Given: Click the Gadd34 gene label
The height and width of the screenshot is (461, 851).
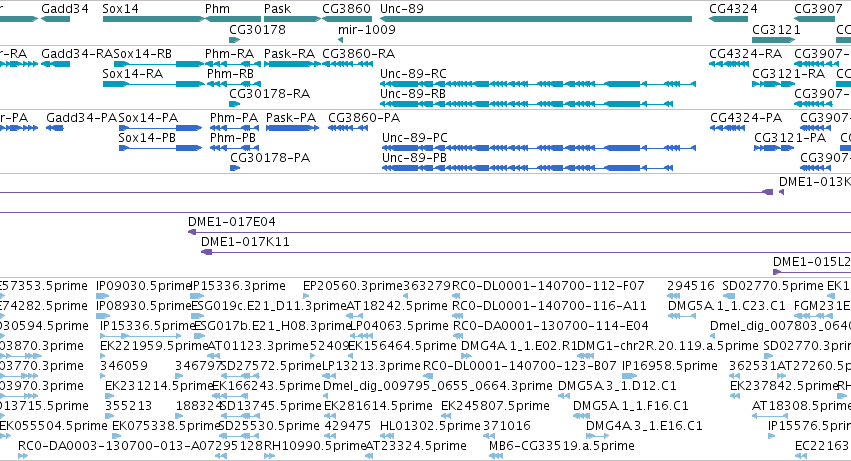Looking at the screenshot, I should 65,9.
